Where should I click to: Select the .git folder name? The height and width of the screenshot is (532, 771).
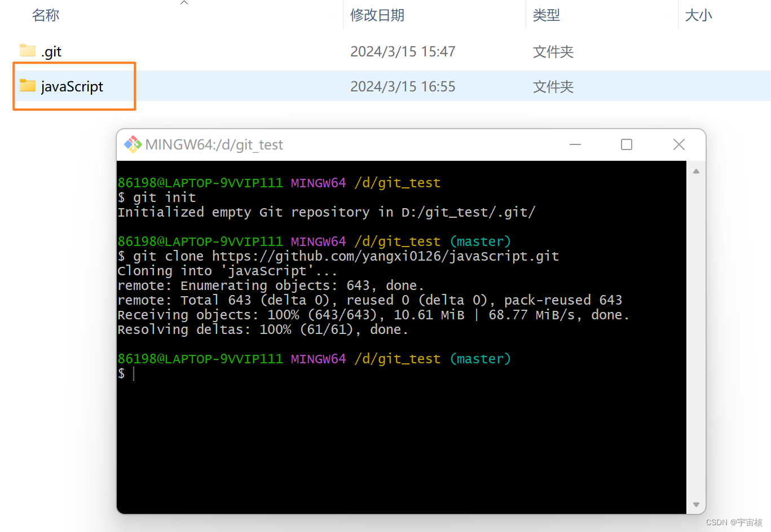[51, 52]
